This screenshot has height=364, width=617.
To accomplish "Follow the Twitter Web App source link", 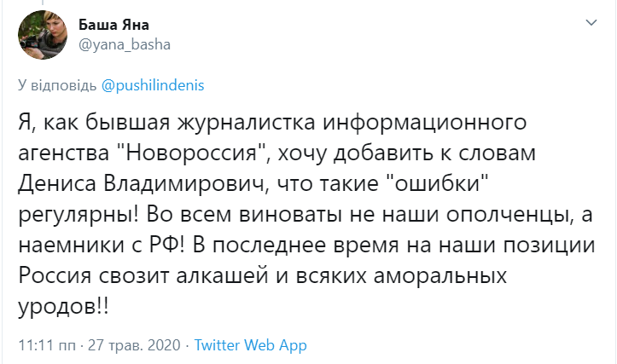I will pyautogui.click(x=250, y=345).
